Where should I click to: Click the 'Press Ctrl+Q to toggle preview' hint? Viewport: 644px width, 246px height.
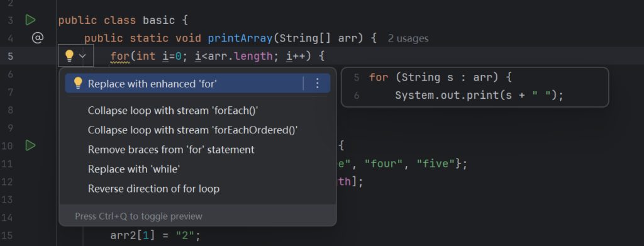[139, 216]
